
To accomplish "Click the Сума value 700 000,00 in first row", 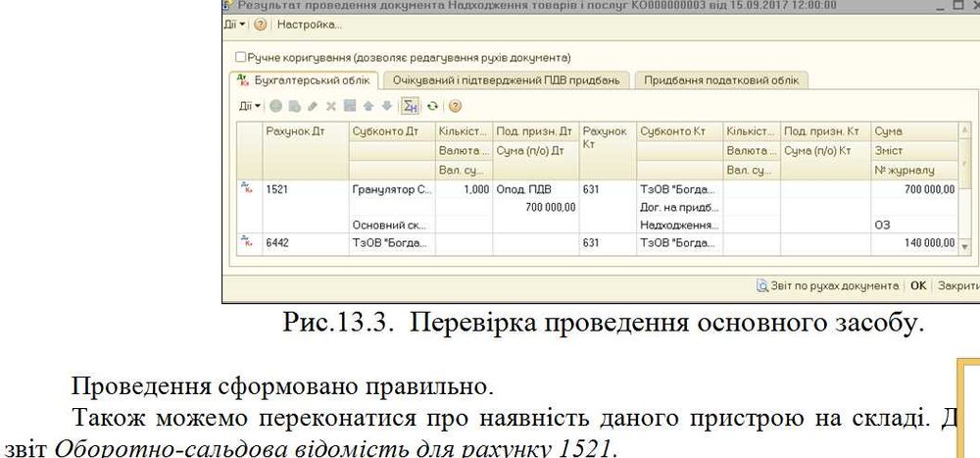I will point(913,189).
